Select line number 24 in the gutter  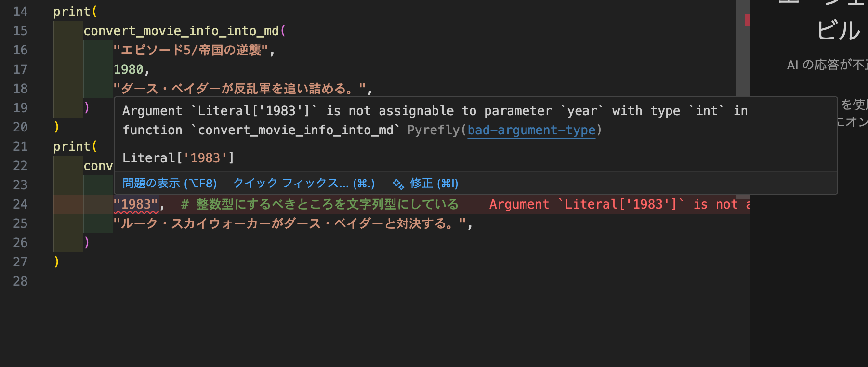[x=20, y=205]
